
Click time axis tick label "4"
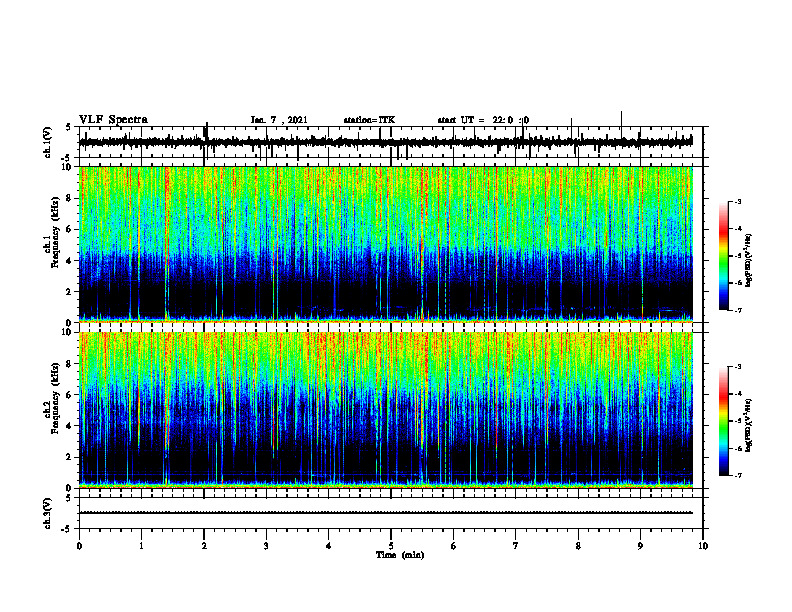point(329,546)
